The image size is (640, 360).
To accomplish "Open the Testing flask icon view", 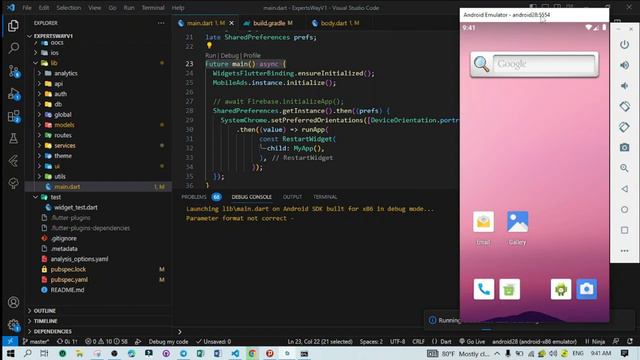I will [x=13, y=138].
